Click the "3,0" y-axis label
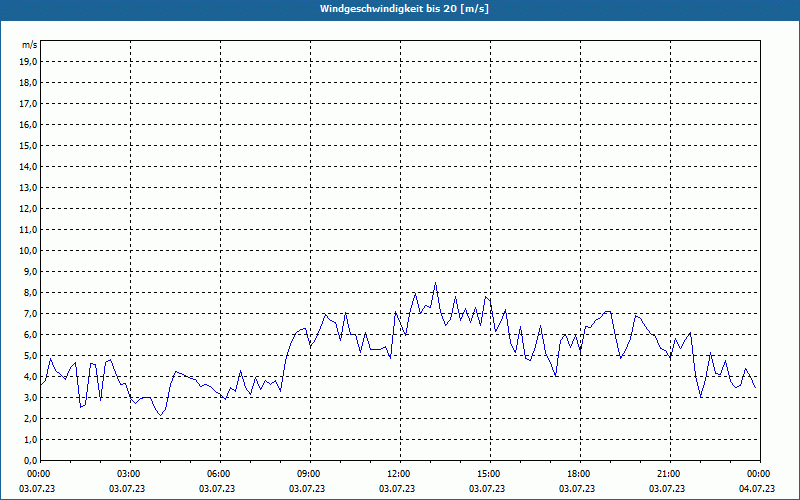 (x=31, y=397)
